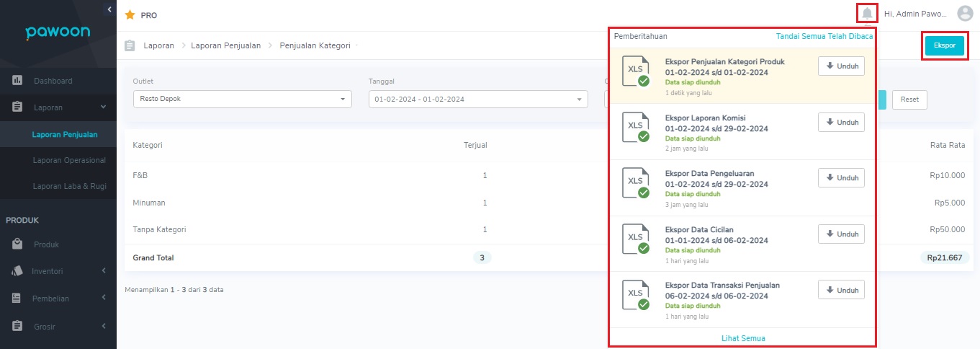This screenshot has height=349, width=980.
Task: Click the Terjual column header
Action: pyautogui.click(x=475, y=145)
